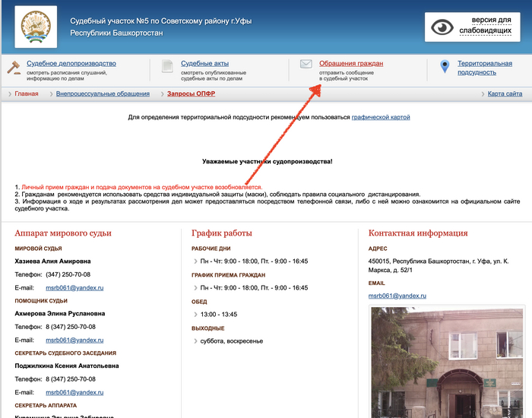Viewport: 532px width, 418px height.
Task: Click the arrow bullet beside 13:00 - 13:45
Action: click(195, 315)
